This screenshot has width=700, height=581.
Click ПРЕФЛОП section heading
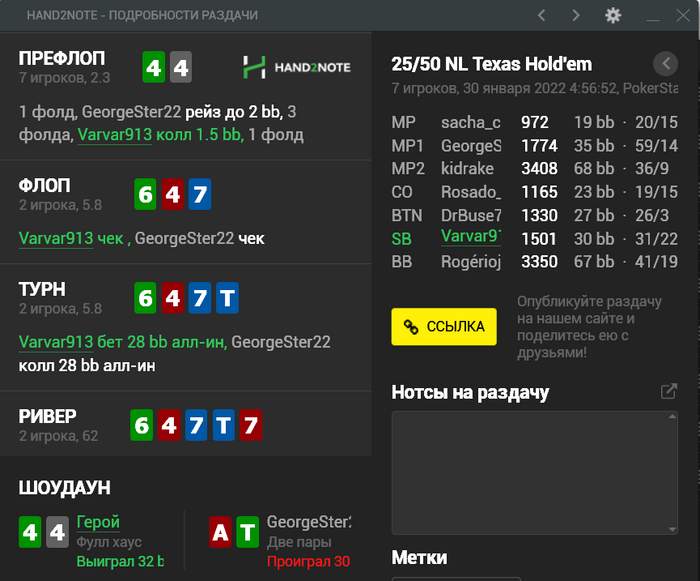click(62, 59)
